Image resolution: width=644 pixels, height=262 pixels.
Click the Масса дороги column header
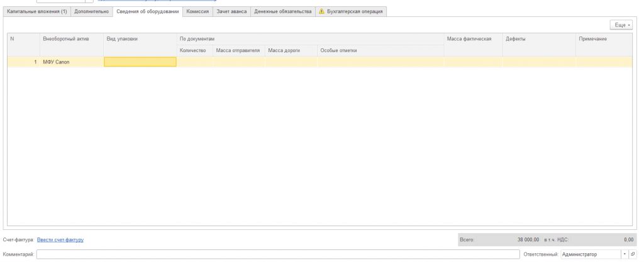(x=291, y=50)
